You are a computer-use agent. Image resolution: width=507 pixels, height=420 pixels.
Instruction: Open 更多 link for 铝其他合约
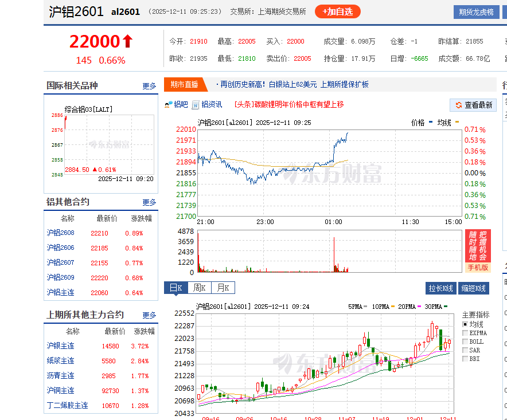click(x=149, y=202)
